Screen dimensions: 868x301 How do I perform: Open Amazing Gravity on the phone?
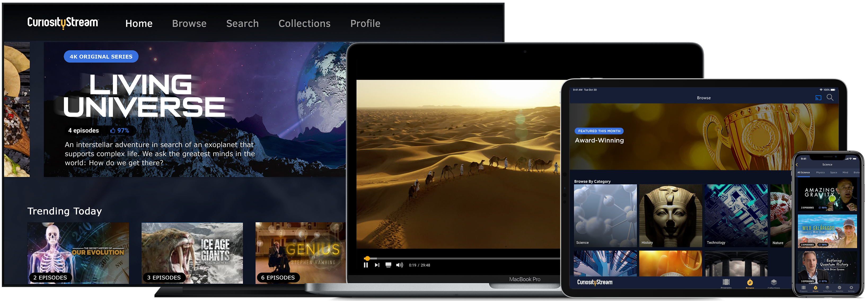[x=827, y=194]
